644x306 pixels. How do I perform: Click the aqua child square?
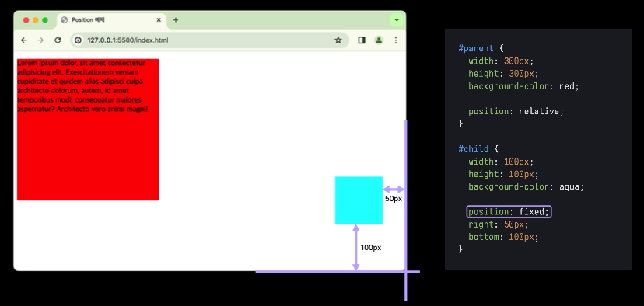click(359, 200)
